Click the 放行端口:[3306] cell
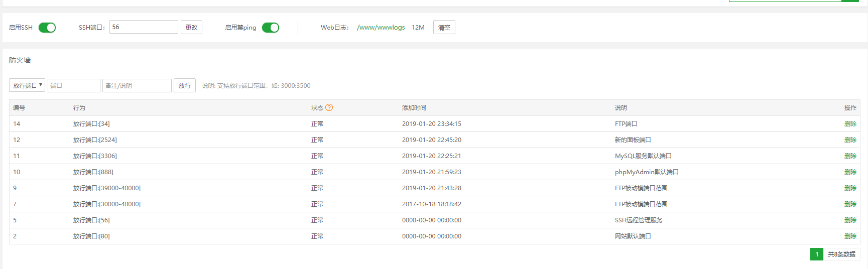Image resolution: width=868 pixels, height=269 pixels. click(x=95, y=156)
